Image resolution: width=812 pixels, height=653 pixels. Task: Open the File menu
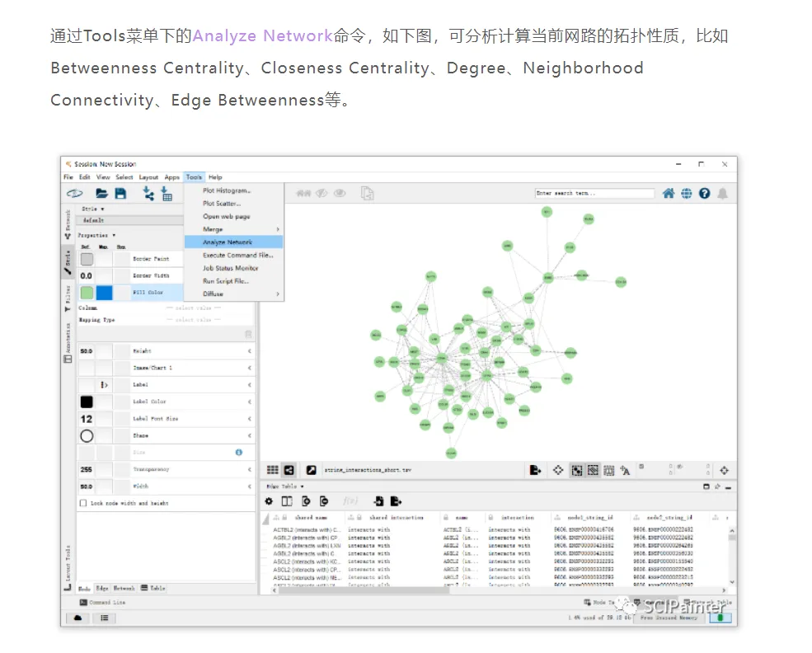pos(68,177)
